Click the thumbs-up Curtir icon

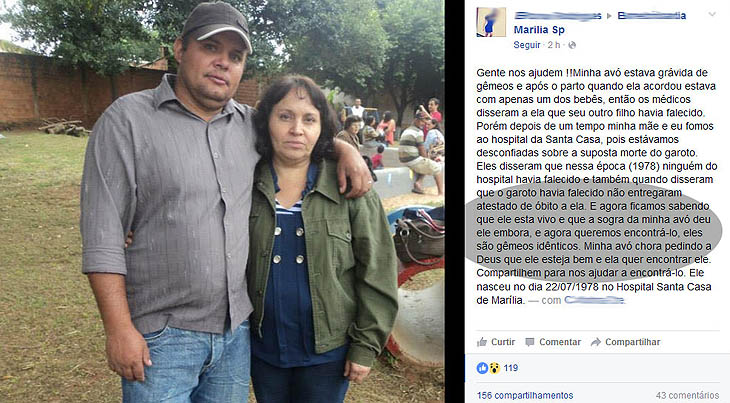pyautogui.click(x=481, y=342)
